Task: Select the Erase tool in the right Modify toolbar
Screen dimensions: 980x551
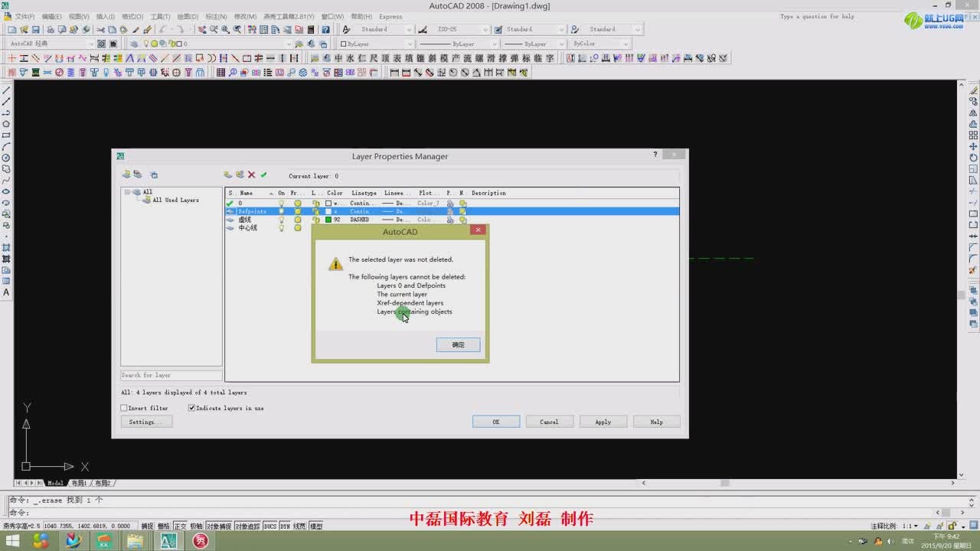Action: pos(973,90)
